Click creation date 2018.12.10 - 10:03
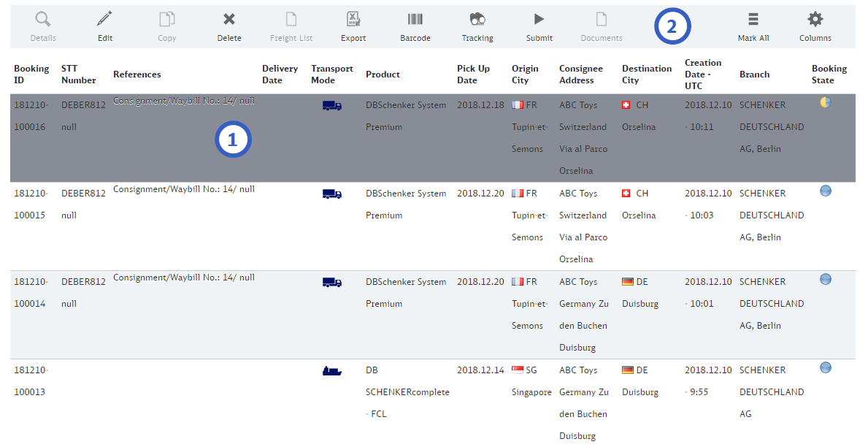The width and height of the screenshot is (868, 447). click(x=708, y=205)
